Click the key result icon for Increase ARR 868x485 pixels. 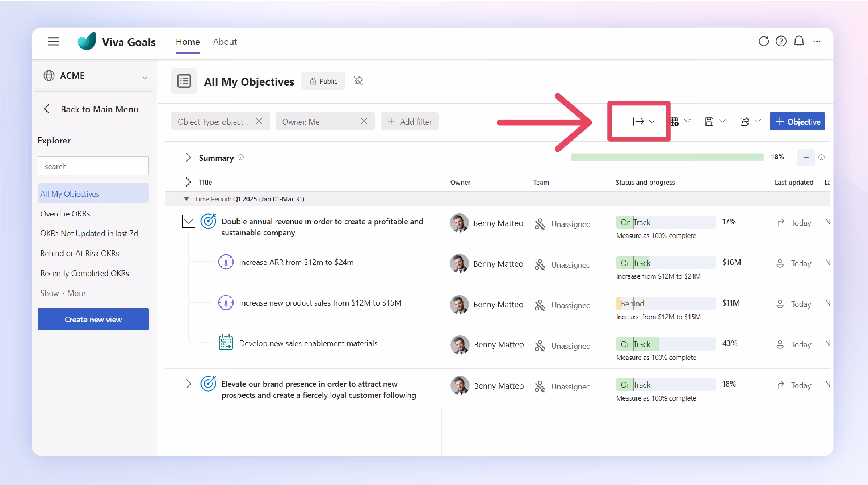click(226, 262)
